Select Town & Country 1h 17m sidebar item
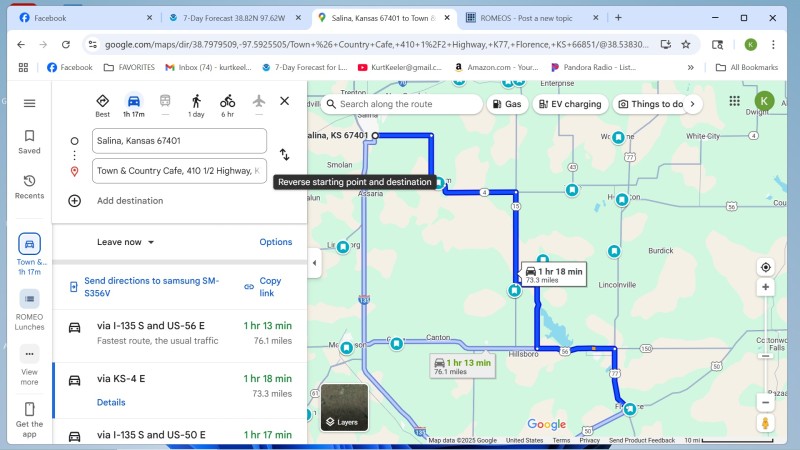Viewport: 800px width, 450px height. (x=29, y=254)
